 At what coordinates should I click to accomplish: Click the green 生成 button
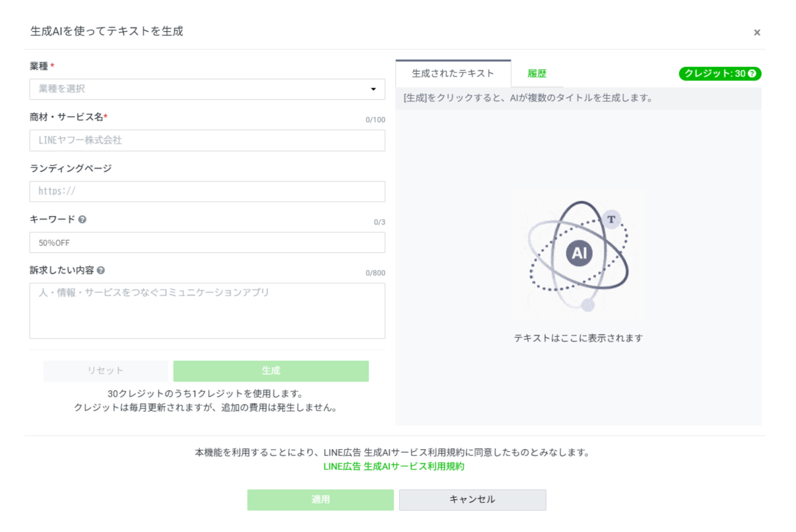point(271,371)
